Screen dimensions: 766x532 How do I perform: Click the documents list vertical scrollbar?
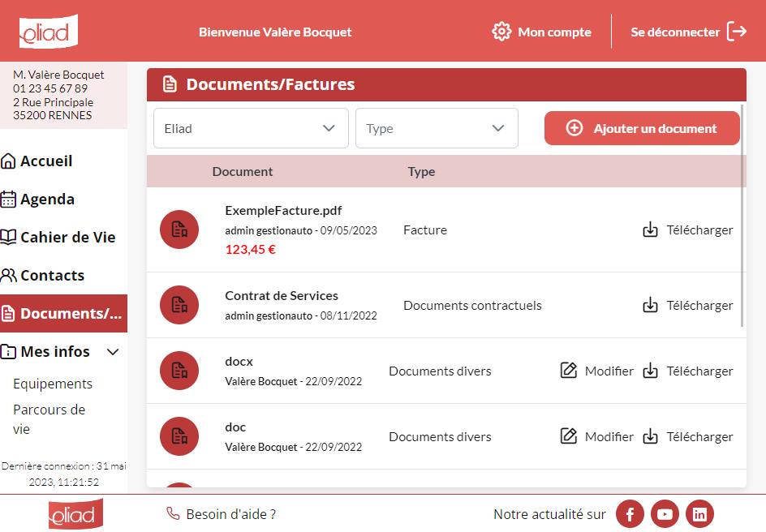coord(742,215)
